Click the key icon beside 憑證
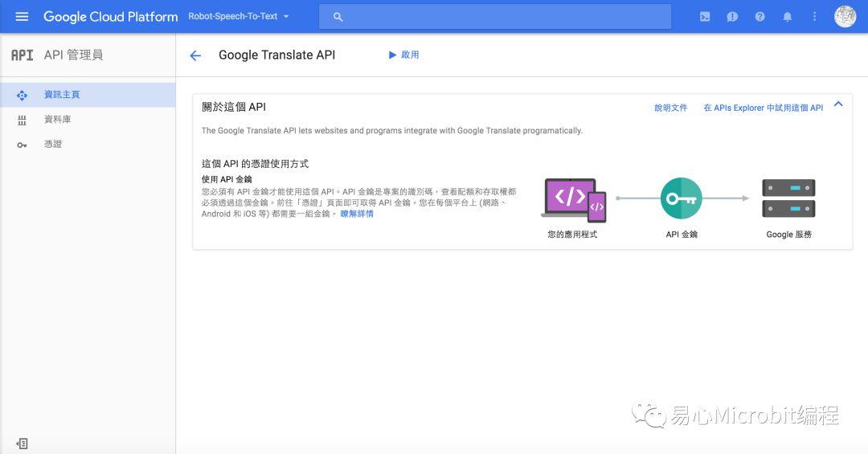 [23, 145]
